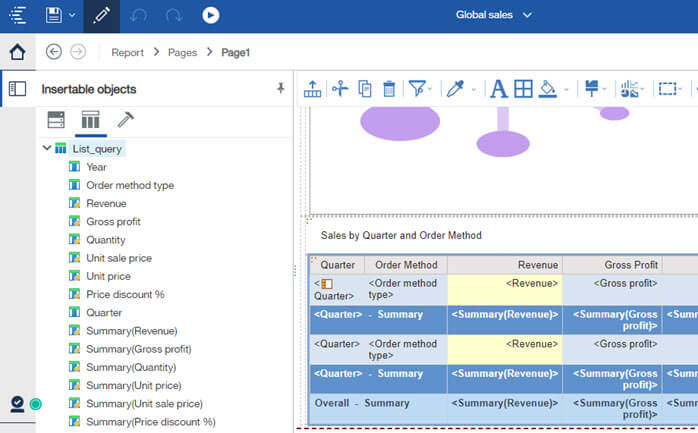Select the Revenue data item
The height and width of the screenshot is (433, 698).
[x=106, y=203]
